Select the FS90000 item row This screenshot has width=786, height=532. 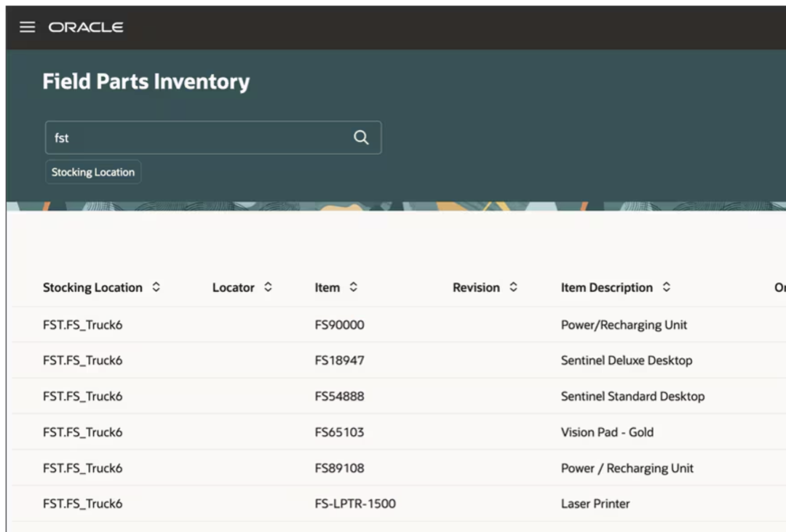[x=339, y=325]
